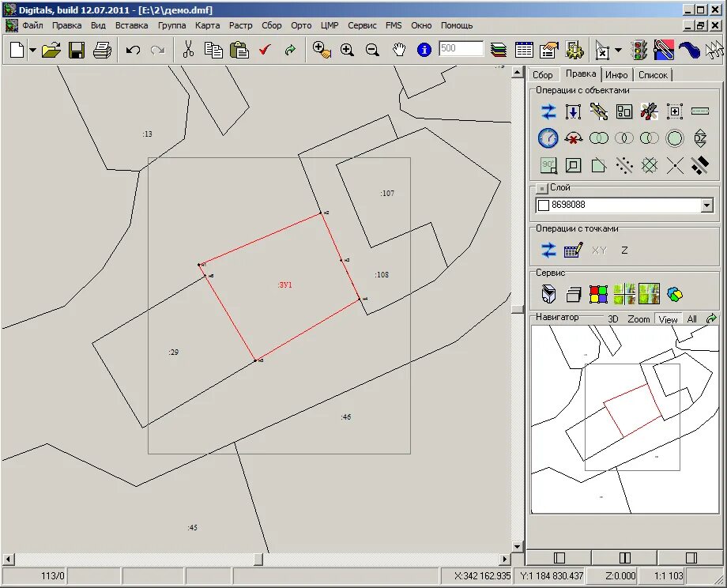Click the red checkmark icon

pyautogui.click(x=265, y=50)
